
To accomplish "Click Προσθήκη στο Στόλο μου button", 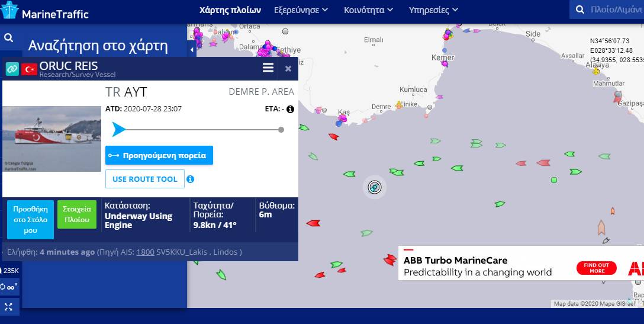I will [30, 219].
